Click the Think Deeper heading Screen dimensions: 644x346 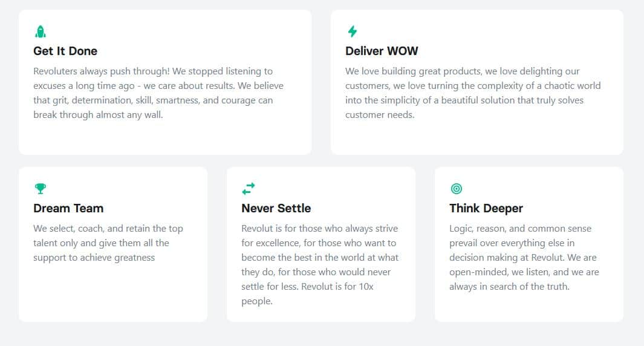pyautogui.click(x=486, y=208)
